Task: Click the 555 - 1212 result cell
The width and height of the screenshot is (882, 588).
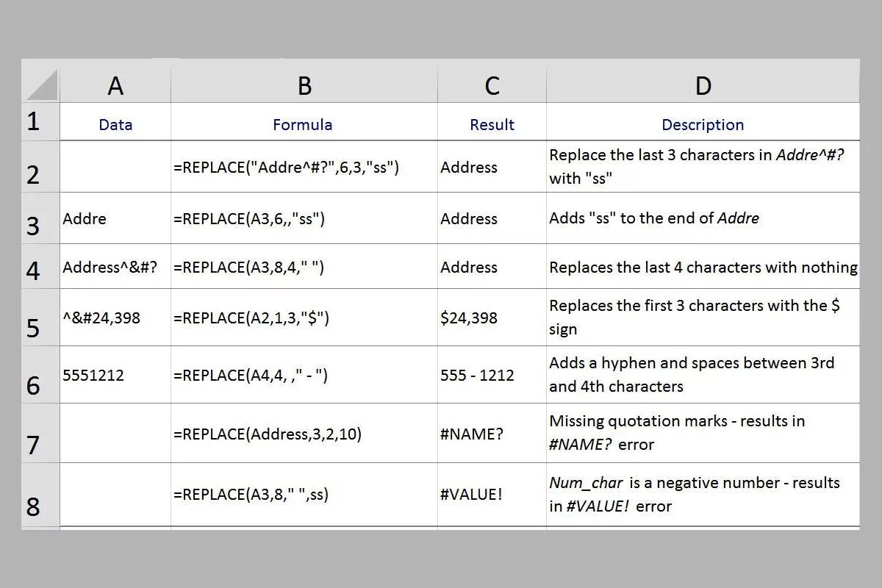Action: point(492,375)
